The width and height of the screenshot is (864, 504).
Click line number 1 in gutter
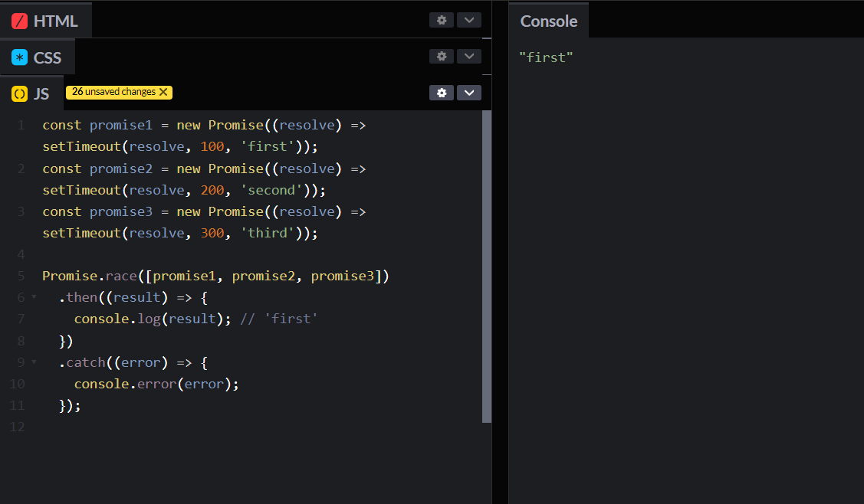pos(21,125)
